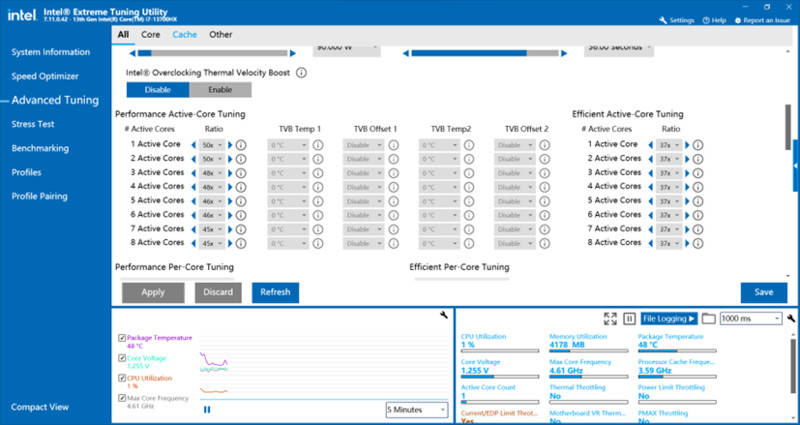
Task: Click the Apply button
Action: point(153,292)
